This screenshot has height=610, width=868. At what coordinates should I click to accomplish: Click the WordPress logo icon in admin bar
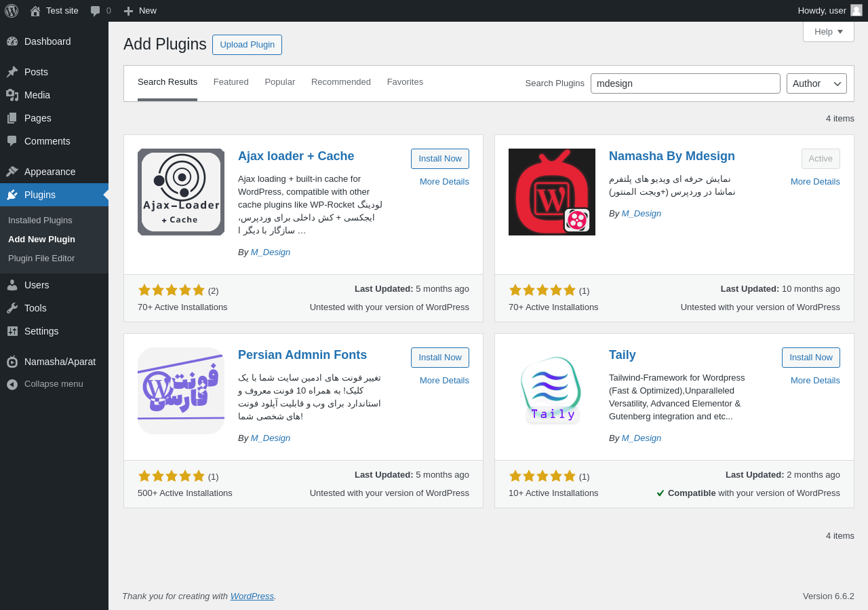point(12,11)
